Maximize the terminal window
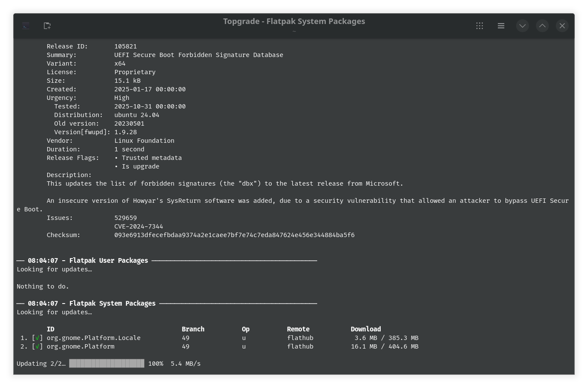The height and width of the screenshot is (388, 588). click(543, 26)
